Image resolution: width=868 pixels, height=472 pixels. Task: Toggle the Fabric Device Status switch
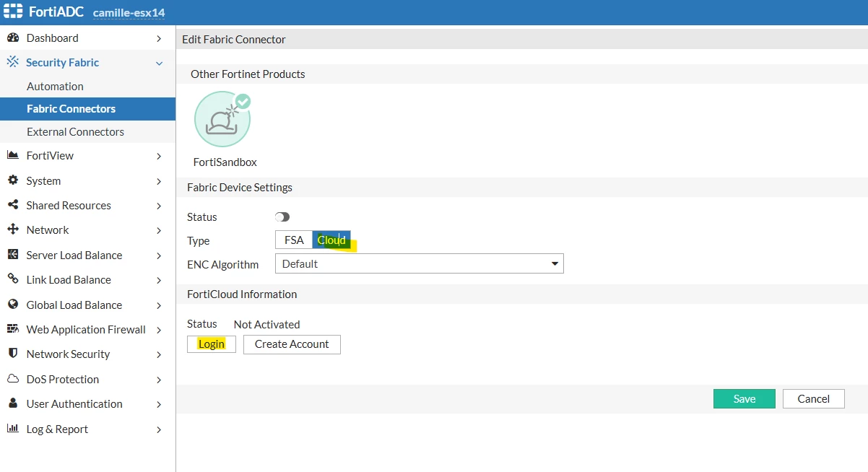click(282, 217)
